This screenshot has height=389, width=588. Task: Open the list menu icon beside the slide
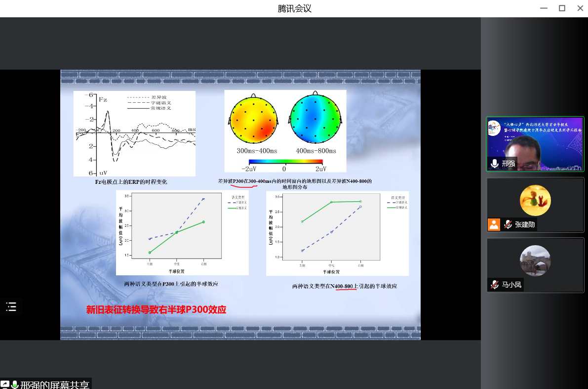[x=11, y=307]
